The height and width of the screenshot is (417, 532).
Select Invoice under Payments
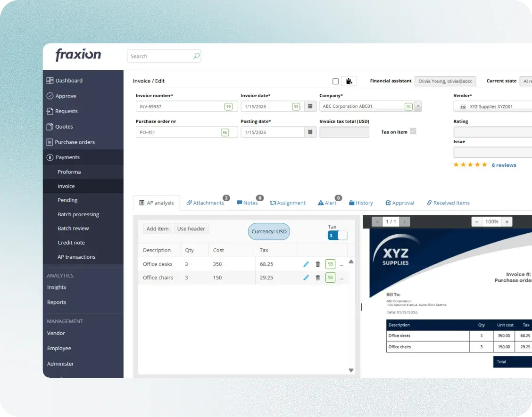click(66, 186)
